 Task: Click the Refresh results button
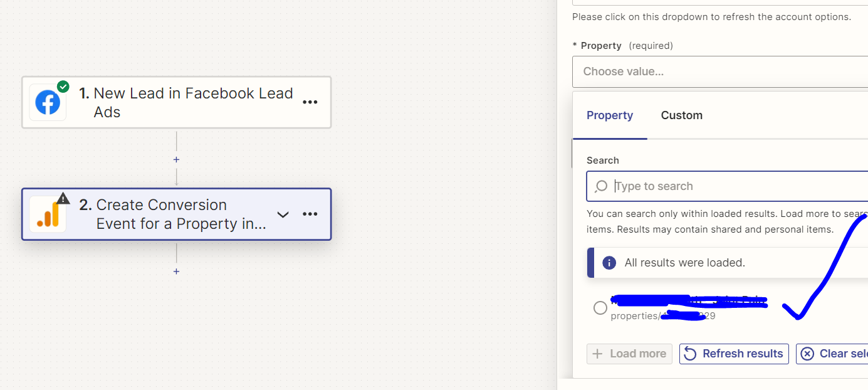pos(734,354)
